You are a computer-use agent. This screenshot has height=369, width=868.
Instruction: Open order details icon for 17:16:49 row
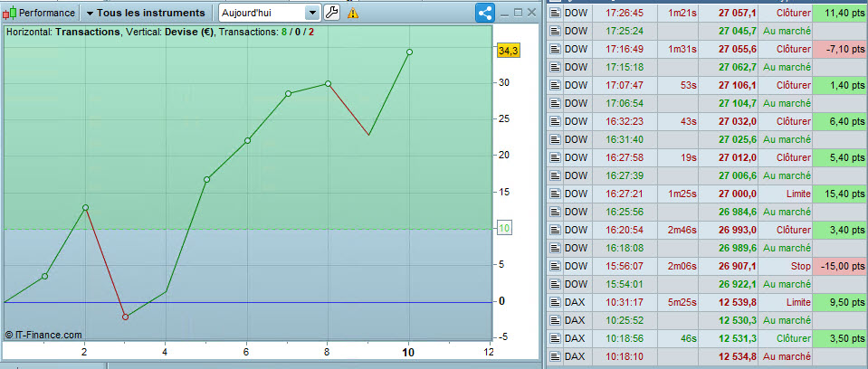(x=555, y=49)
